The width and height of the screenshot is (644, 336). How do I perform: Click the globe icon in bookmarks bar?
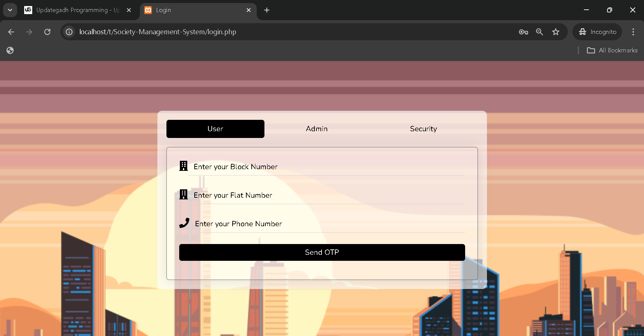10,50
